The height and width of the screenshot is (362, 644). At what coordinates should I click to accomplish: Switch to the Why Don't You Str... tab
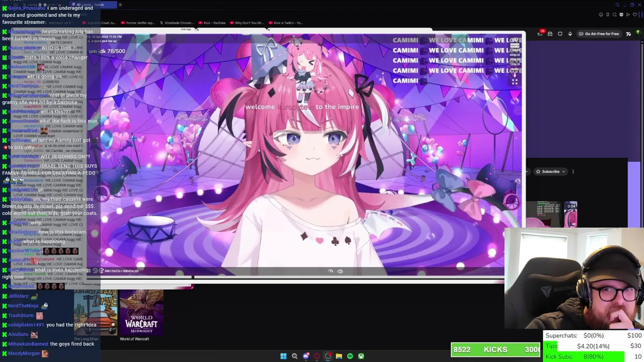247,23
